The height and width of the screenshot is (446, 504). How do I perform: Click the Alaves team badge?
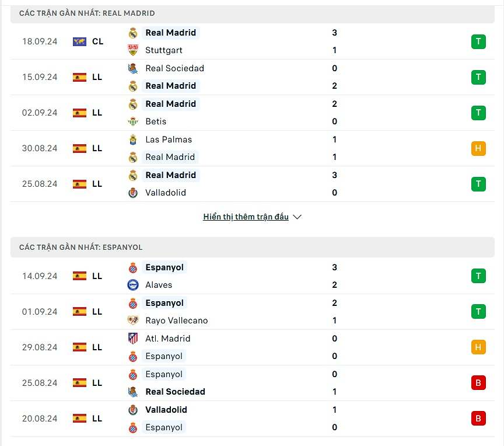(133, 285)
